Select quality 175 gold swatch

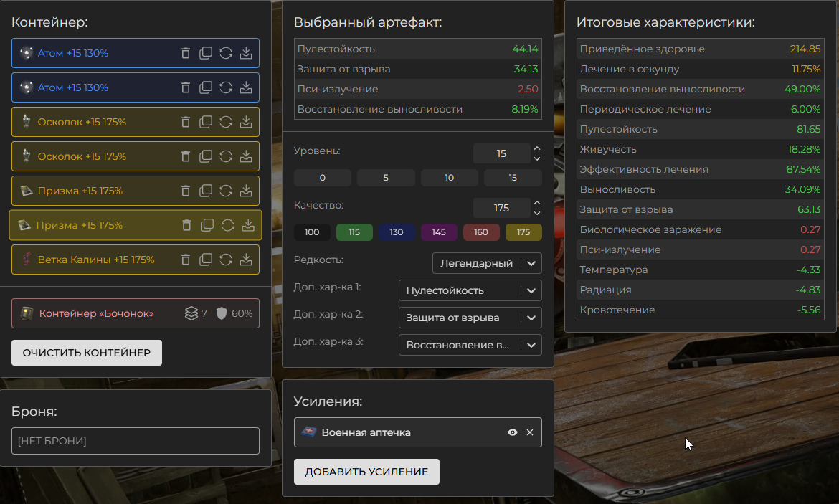523,232
